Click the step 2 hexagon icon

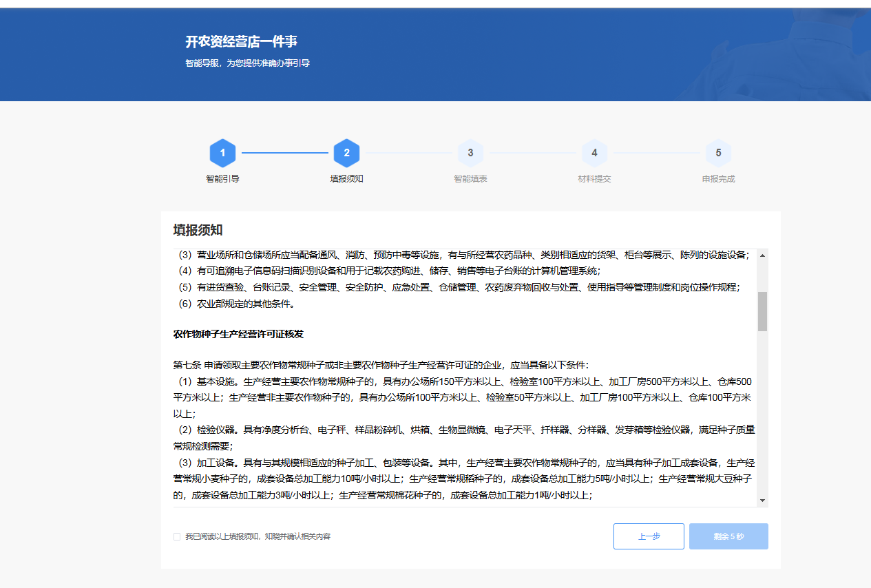346,153
